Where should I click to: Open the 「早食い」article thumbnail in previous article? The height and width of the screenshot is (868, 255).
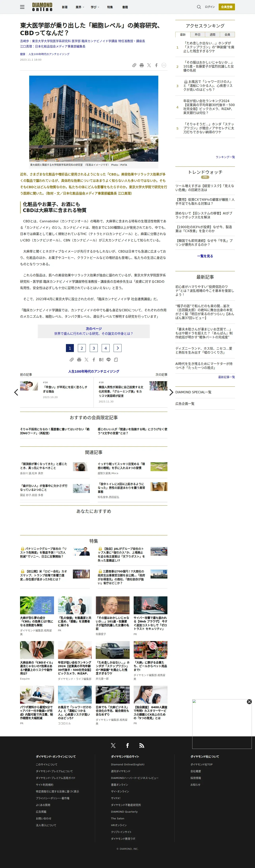[x=29, y=386]
